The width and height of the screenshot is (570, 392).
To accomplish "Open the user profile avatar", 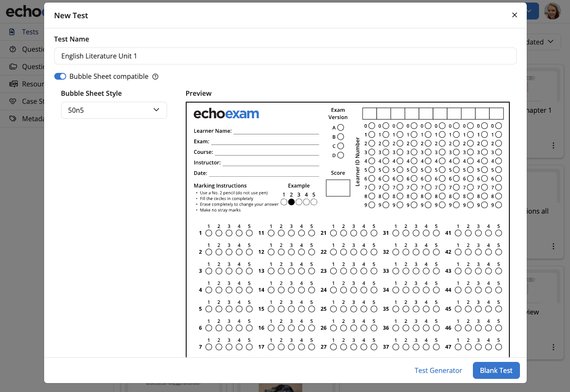I will click(552, 11).
